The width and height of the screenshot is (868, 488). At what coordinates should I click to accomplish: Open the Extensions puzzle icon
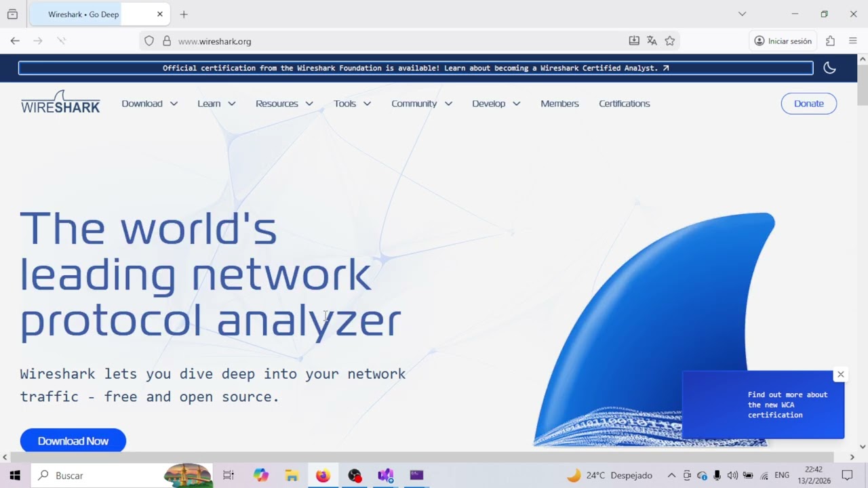[x=830, y=41]
